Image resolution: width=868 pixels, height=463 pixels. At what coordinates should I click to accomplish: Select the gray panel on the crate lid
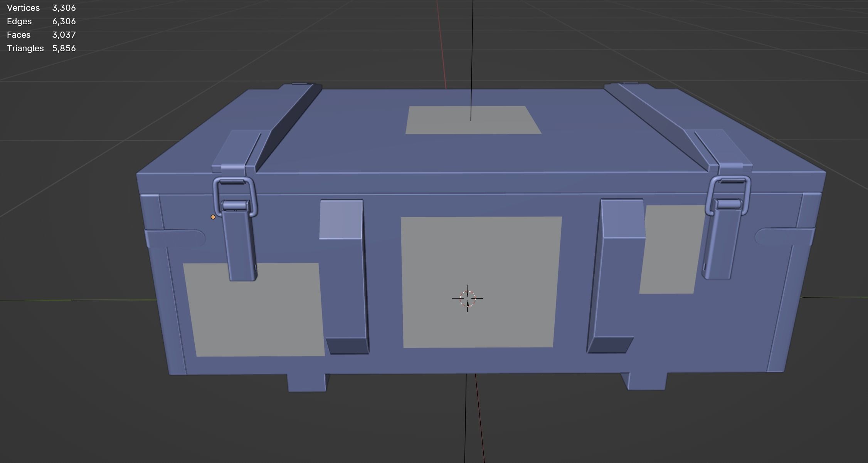tap(473, 120)
